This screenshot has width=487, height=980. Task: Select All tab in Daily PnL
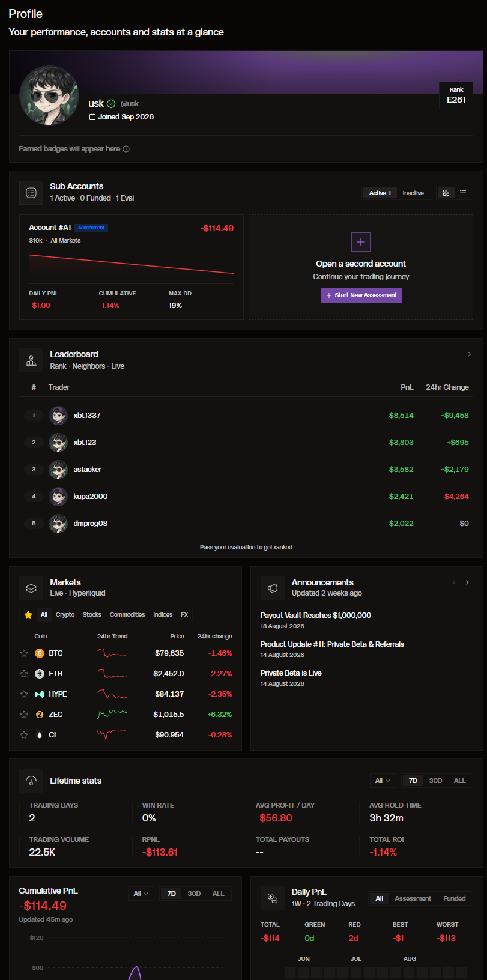coord(380,898)
